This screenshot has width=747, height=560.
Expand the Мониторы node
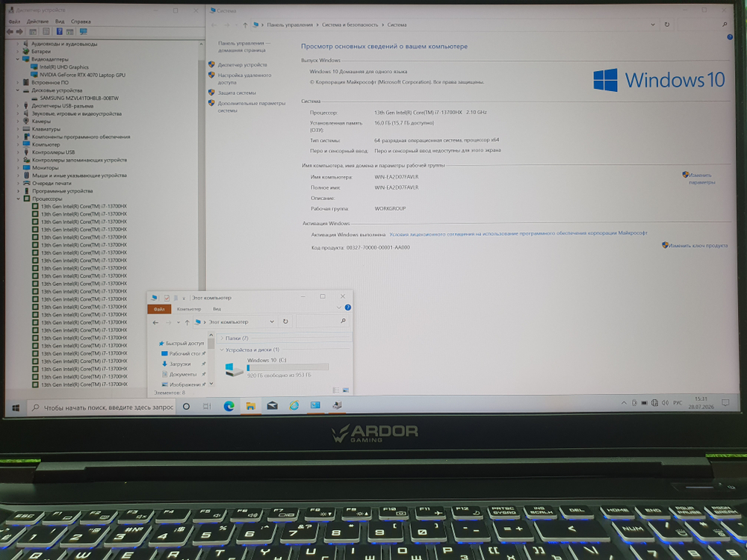tap(18, 167)
